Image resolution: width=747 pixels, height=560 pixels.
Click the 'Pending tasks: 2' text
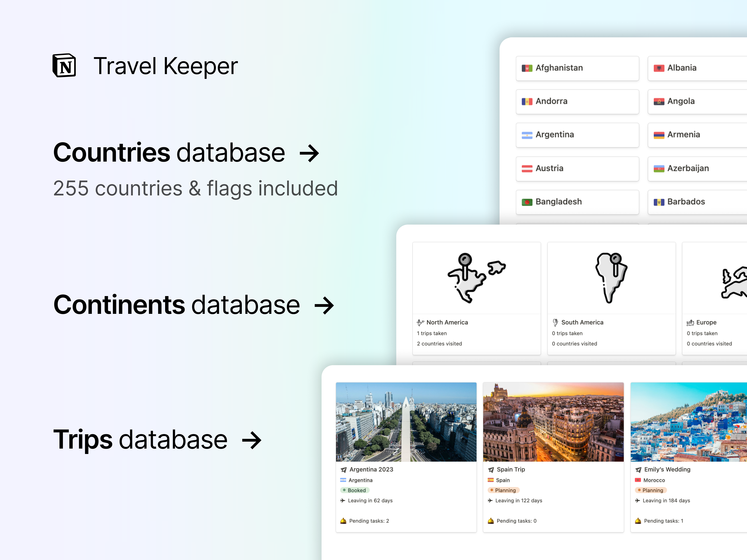[x=369, y=521]
